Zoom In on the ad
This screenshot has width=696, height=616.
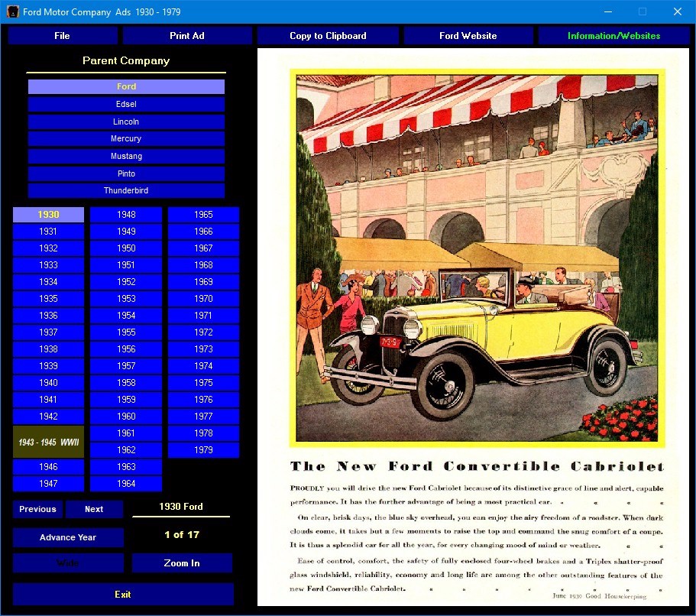[x=182, y=563]
